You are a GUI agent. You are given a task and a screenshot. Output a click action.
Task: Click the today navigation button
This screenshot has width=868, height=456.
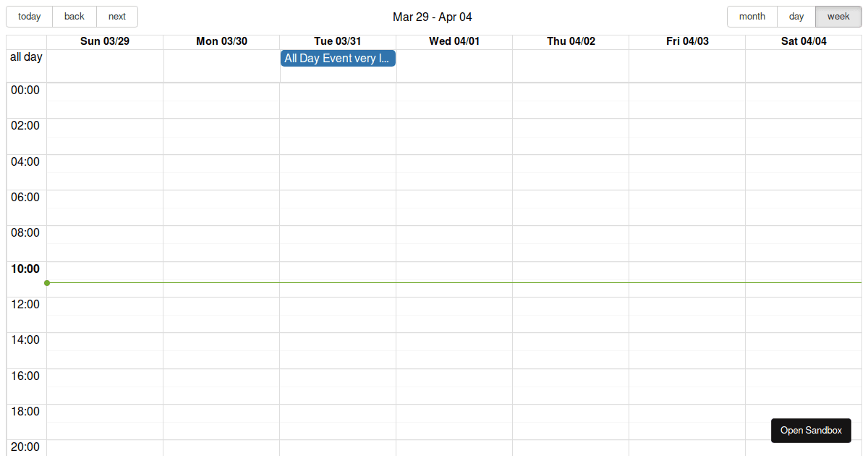30,17
